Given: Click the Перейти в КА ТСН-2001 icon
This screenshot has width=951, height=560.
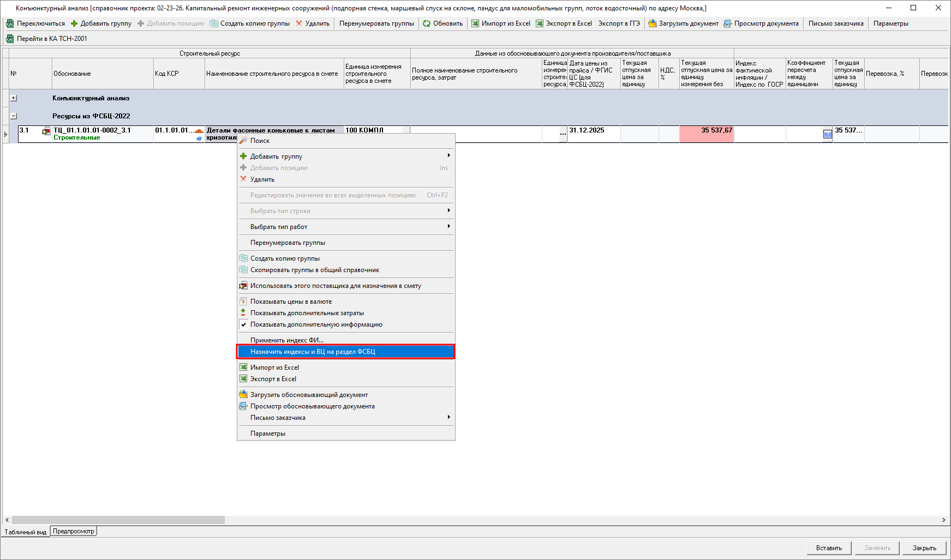Looking at the screenshot, I should (10, 39).
